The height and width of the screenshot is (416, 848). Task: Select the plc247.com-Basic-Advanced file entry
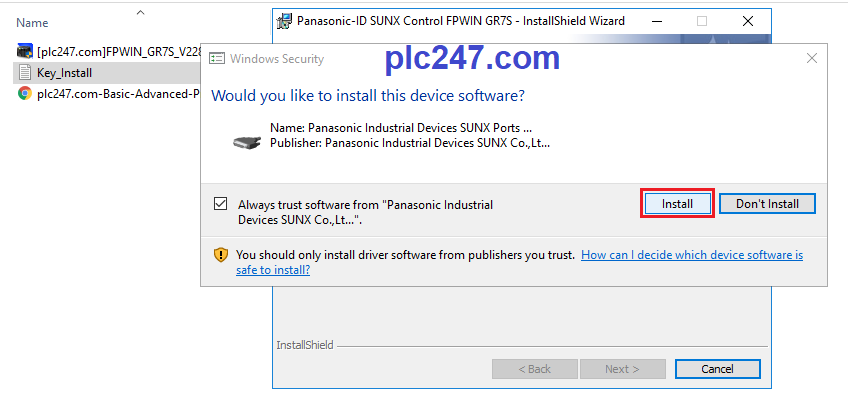point(107,94)
